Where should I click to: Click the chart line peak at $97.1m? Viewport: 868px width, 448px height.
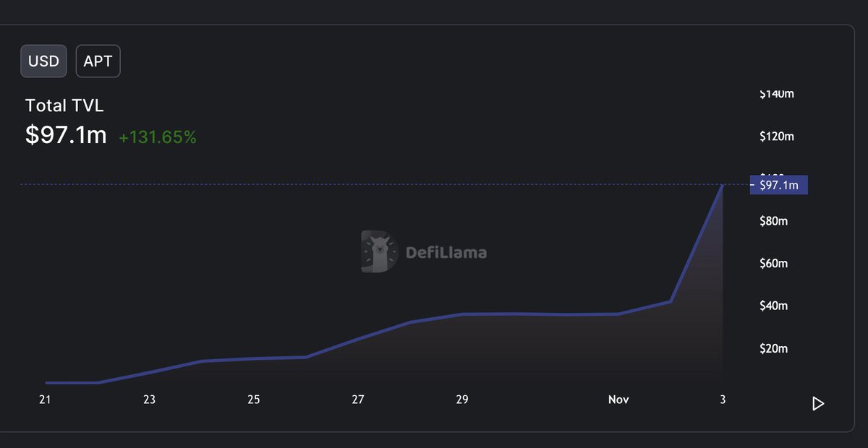pyautogui.click(x=722, y=186)
